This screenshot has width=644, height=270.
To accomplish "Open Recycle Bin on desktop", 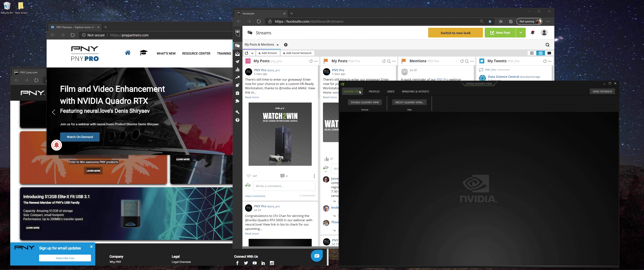I will [x=7, y=8].
